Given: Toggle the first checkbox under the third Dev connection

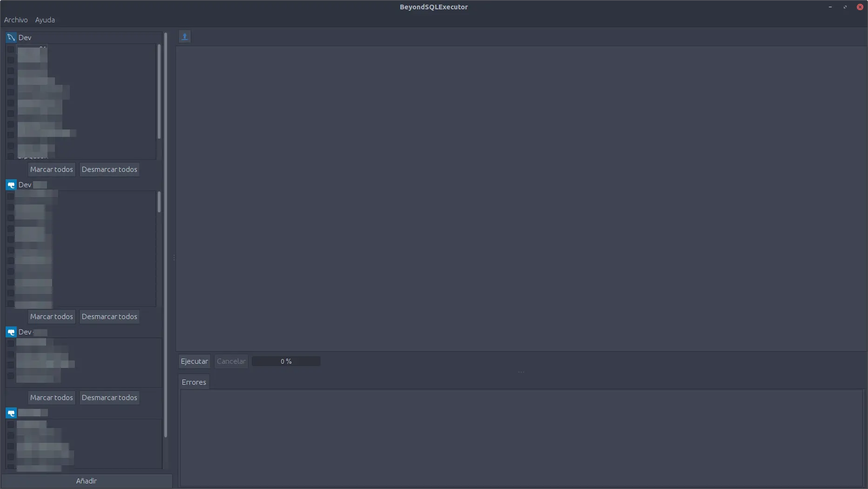Looking at the screenshot, I should (x=11, y=343).
